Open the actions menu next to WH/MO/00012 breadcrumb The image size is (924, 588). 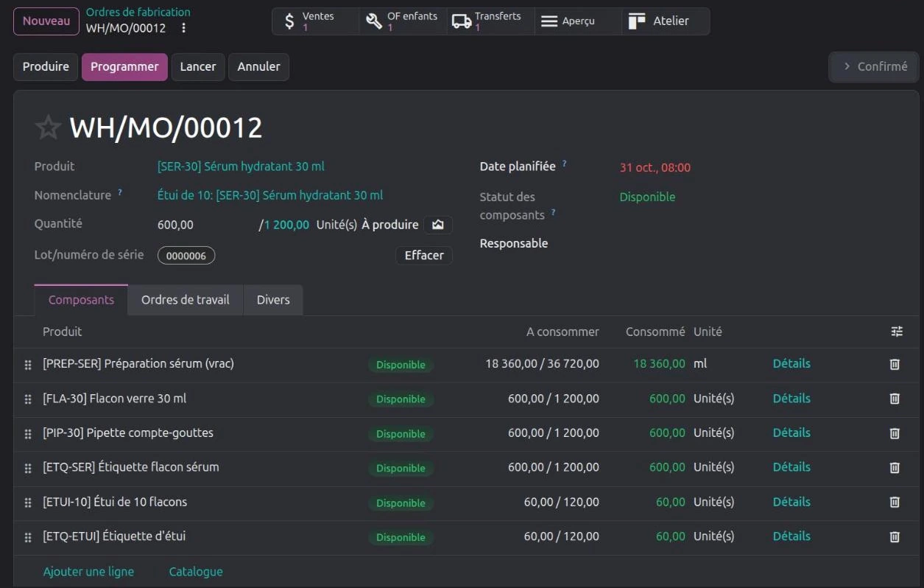tap(184, 28)
